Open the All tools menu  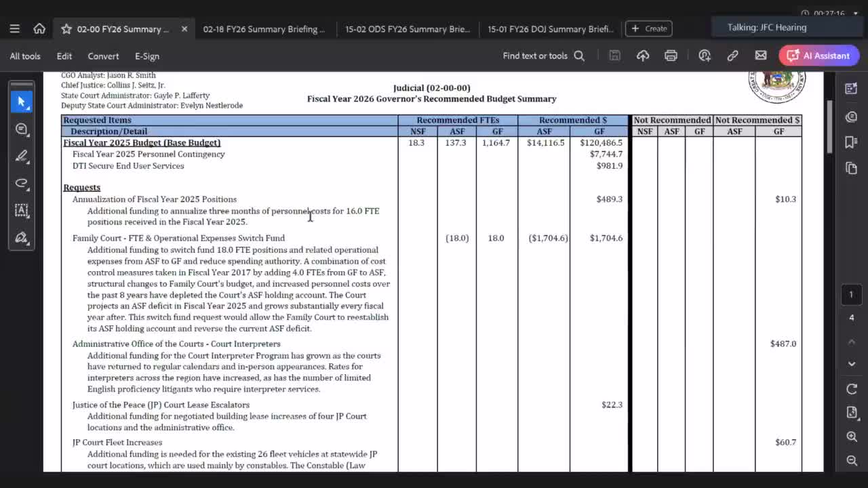(x=25, y=56)
